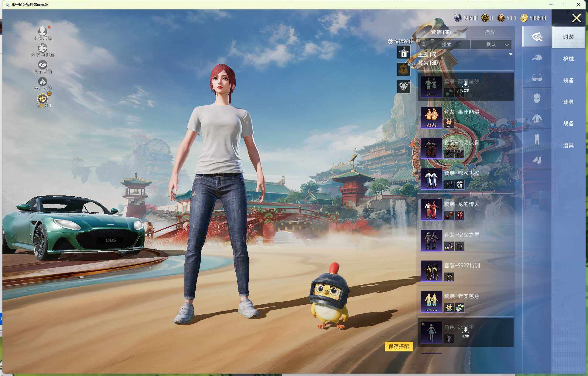Click the 保存搭配 button
Screen dimensions: 588x376
(x=399, y=346)
